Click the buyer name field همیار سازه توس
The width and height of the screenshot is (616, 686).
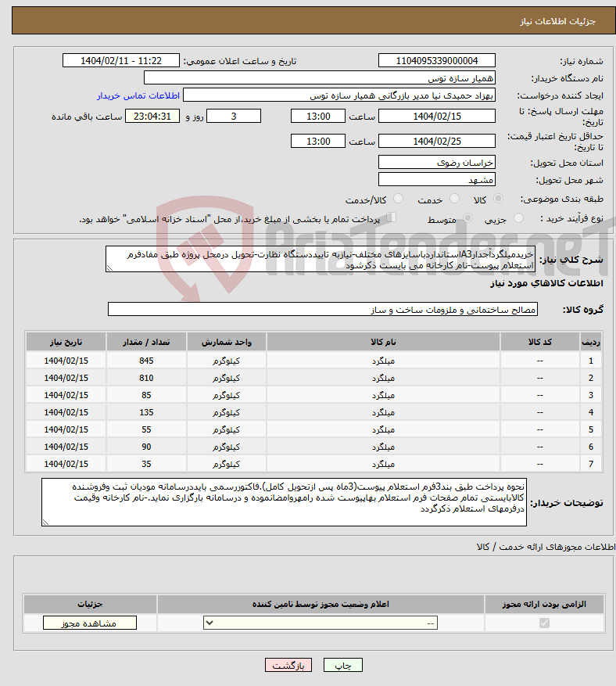point(320,78)
